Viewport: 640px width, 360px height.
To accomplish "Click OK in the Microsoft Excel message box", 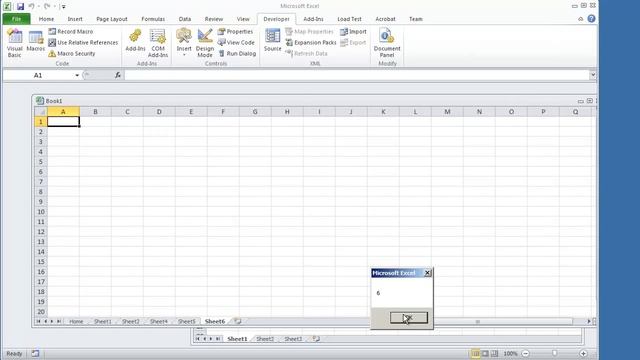I will pos(409,317).
